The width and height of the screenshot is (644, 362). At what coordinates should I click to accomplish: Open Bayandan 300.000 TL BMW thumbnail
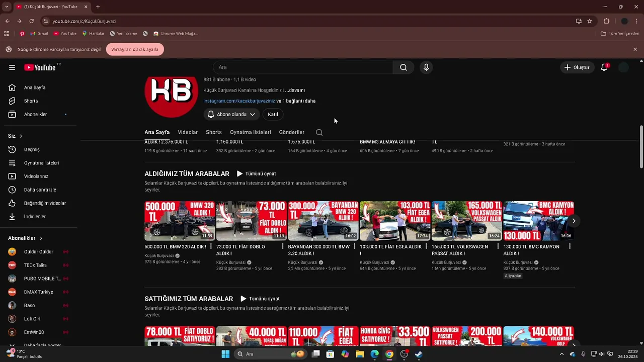[x=323, y=221]
